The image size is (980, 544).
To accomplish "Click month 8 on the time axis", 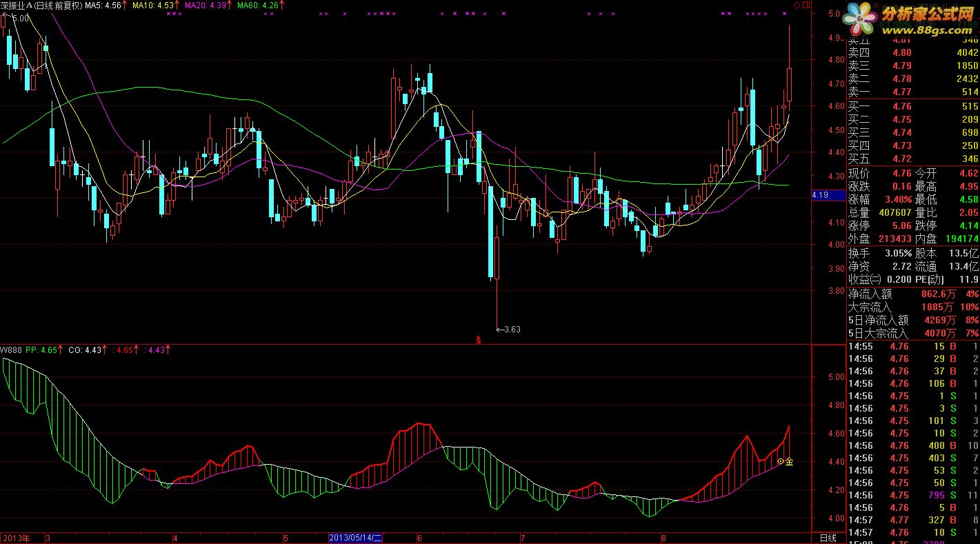I will (663, 538).
